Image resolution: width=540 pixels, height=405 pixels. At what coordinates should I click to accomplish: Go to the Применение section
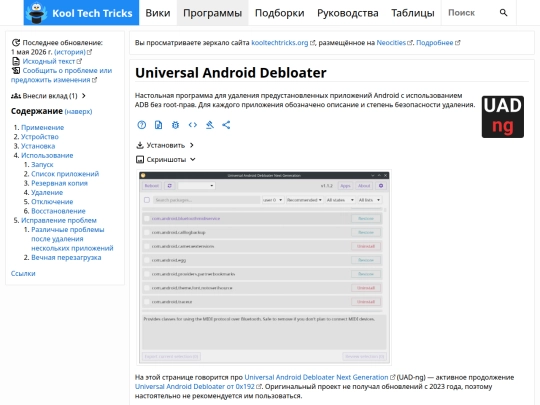(x=42, y=127)
